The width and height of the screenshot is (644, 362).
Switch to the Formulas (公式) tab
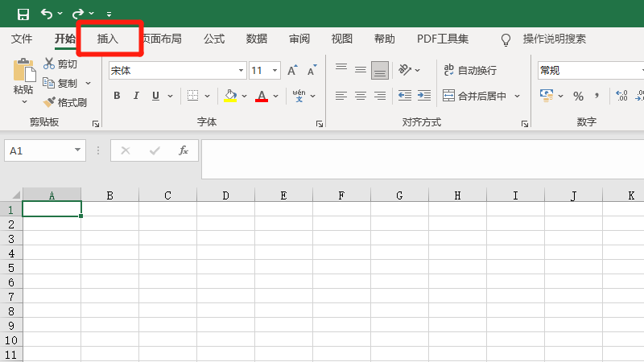(214, 39)
